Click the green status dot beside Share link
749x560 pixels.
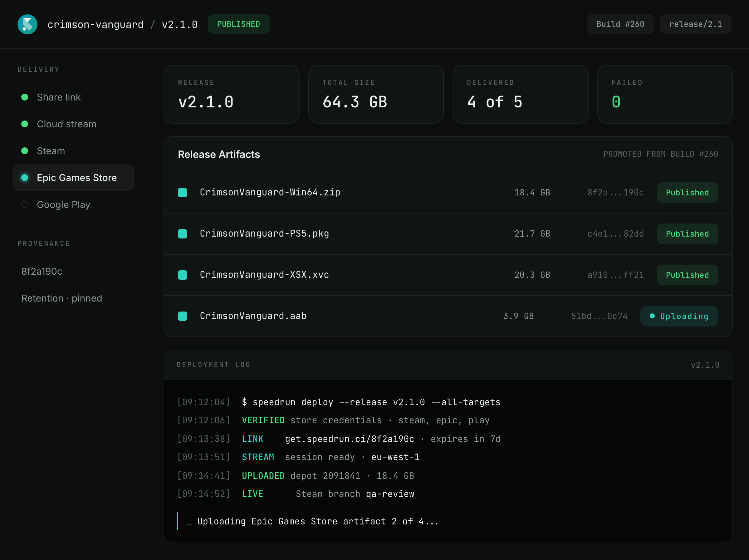click(25, 97)
